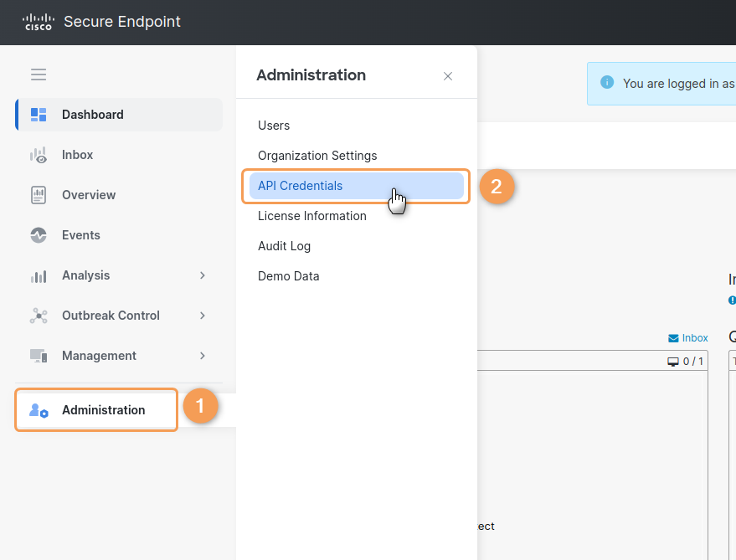Image resolution: width=736 pixels, height=560 pixels.
Task: Go to License Information
Action: [311, 216]
